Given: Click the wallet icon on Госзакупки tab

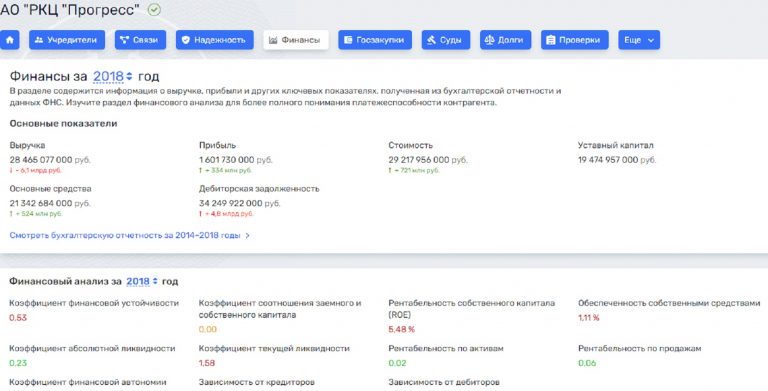Looking at the screenshot, I should [x=348, y=40].
